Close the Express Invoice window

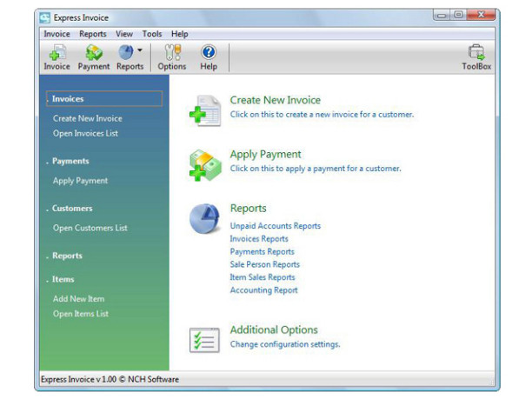[481, 15]
